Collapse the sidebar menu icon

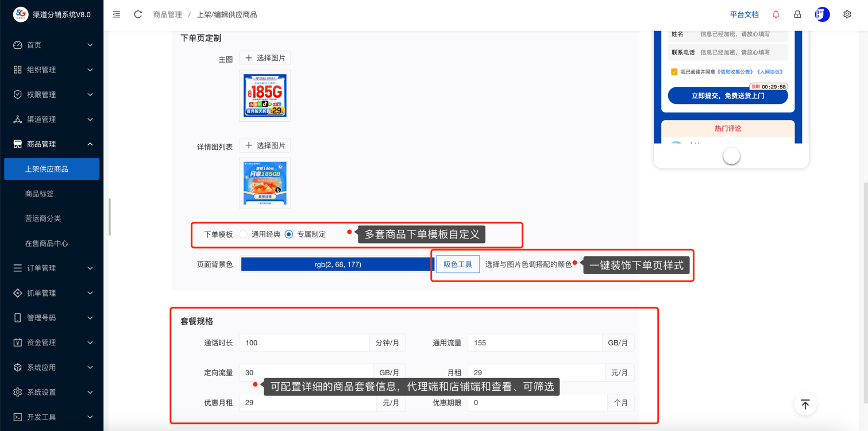click(x=117, y=14)
